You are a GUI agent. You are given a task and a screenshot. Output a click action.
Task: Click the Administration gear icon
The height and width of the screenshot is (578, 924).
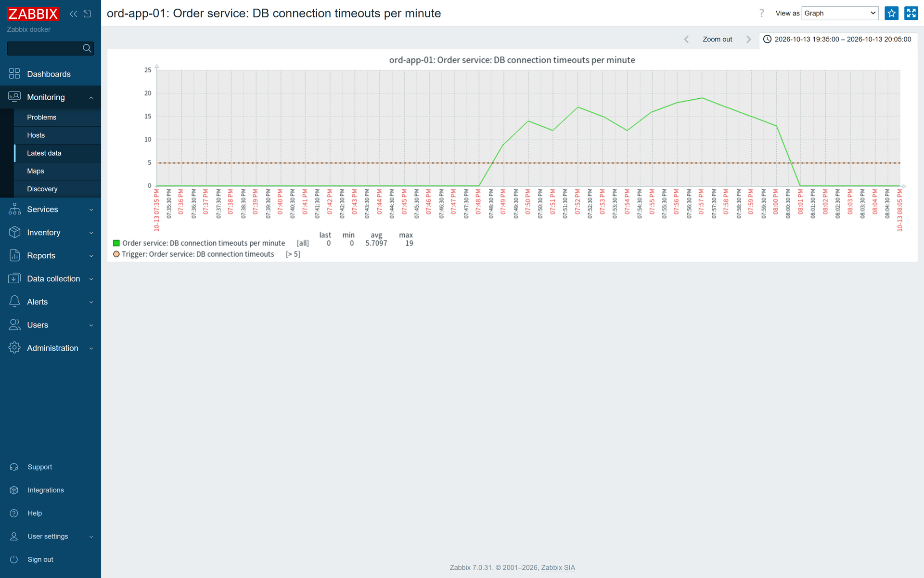[14, 348]
